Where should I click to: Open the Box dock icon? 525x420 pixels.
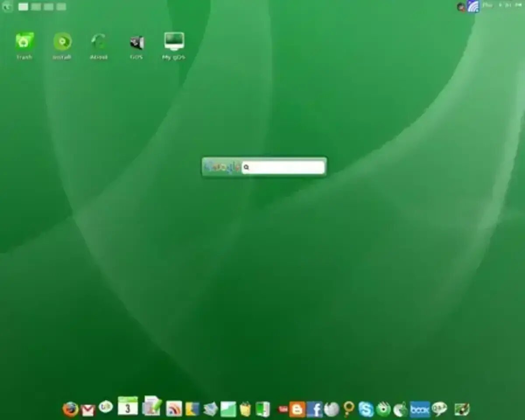(x=420, y=409)
